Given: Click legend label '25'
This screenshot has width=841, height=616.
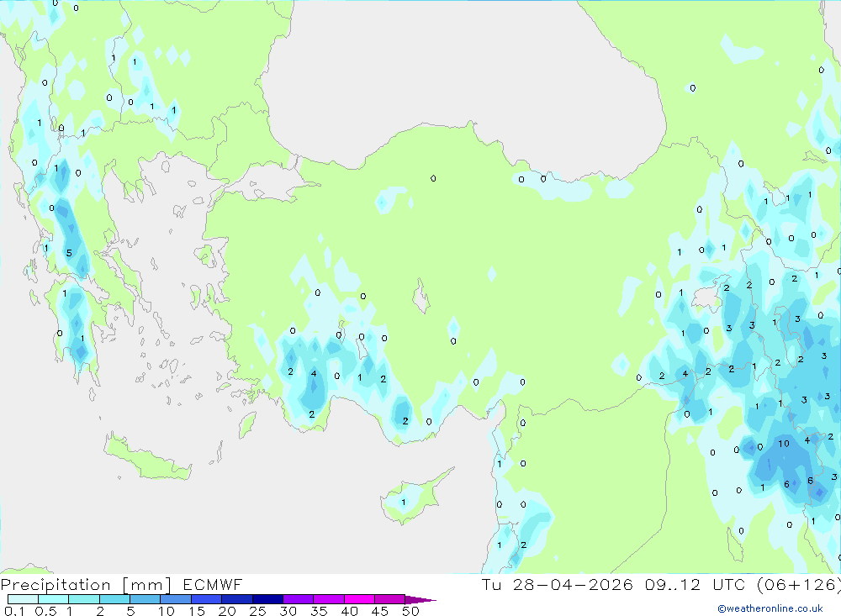Looking at the screenshot, I should click(x=257, y=611).
